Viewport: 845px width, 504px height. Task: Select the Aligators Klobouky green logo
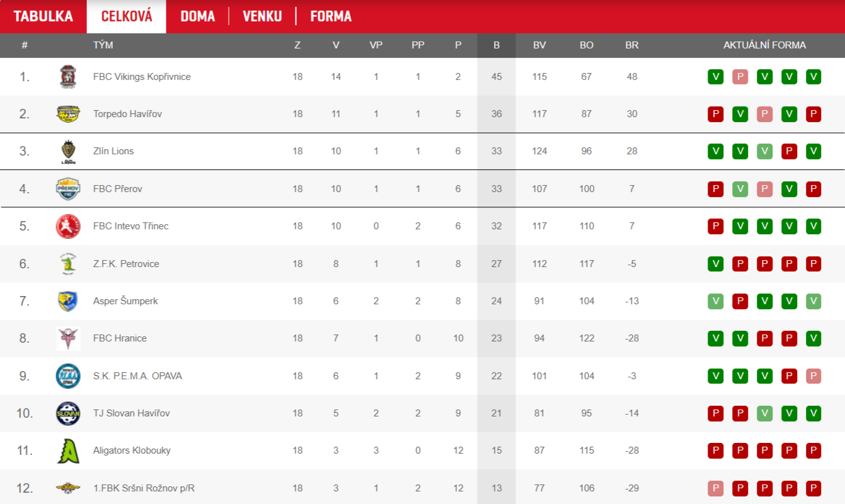67,450
